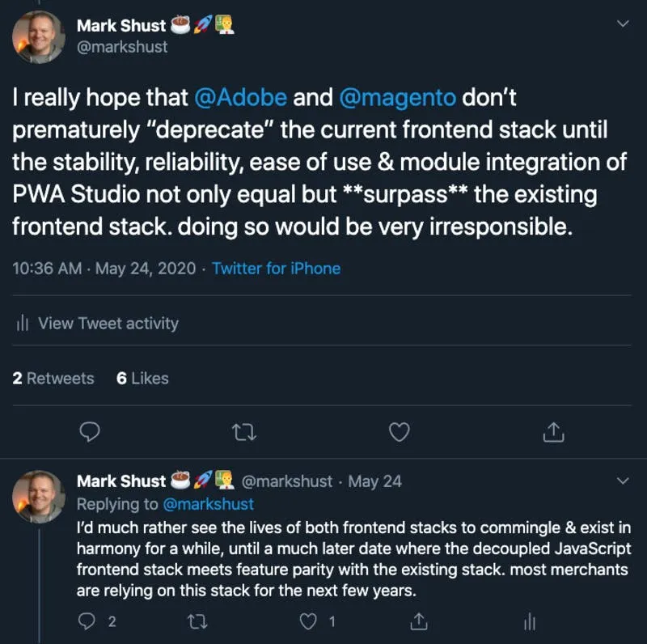The image size is (647, 644).
Task: Like the main tweet
Action: (x=400, y=433)
